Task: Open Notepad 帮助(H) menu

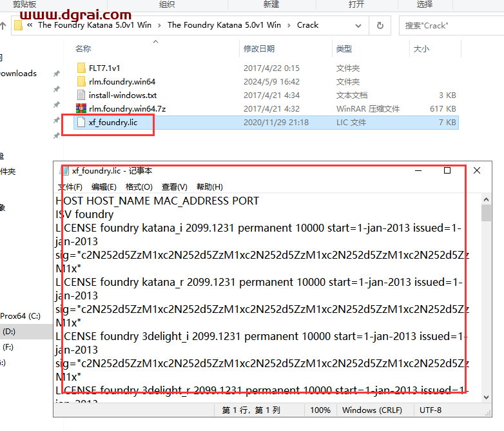Action: (x=209, y=187)
